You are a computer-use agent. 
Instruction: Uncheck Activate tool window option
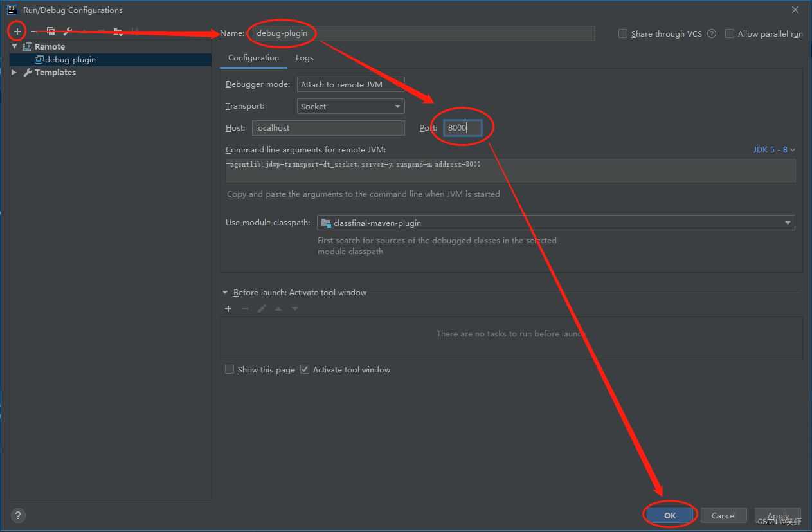[x=305, y=369]
